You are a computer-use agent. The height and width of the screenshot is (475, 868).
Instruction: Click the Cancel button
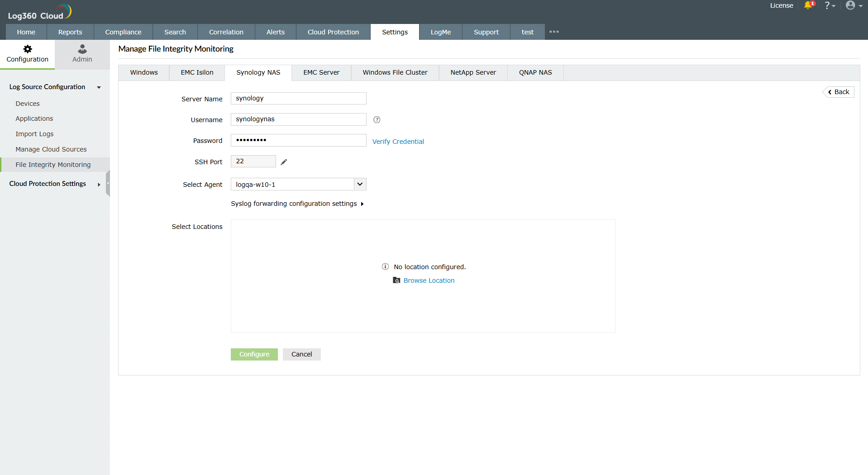point(302,355)
